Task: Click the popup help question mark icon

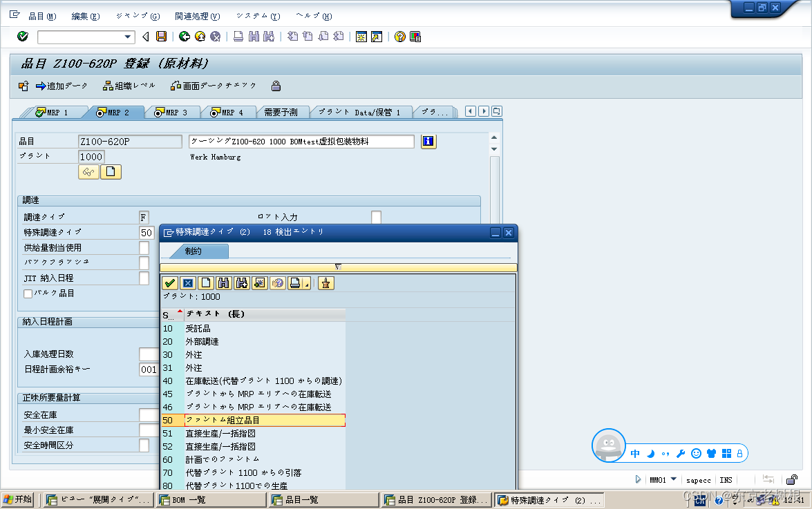Action: (278, 283)
